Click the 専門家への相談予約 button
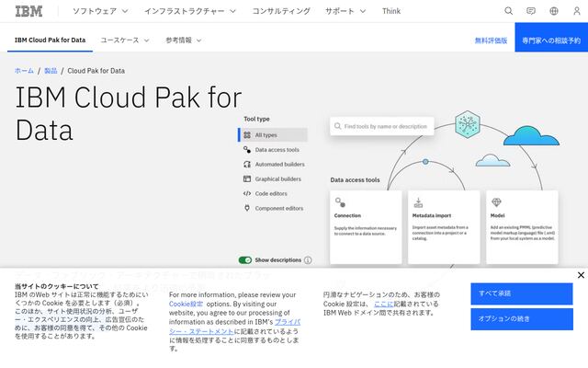The width and height of the screenshot is (588, 368). (x=551, y=37)
